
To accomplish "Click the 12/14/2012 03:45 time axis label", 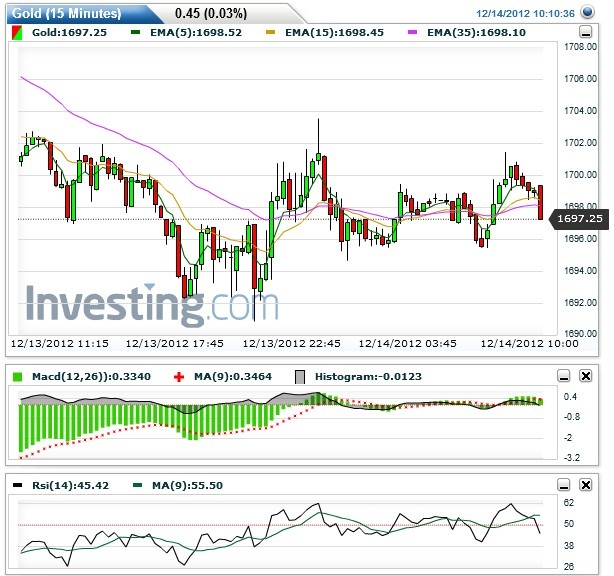I will tap(408, 344).
